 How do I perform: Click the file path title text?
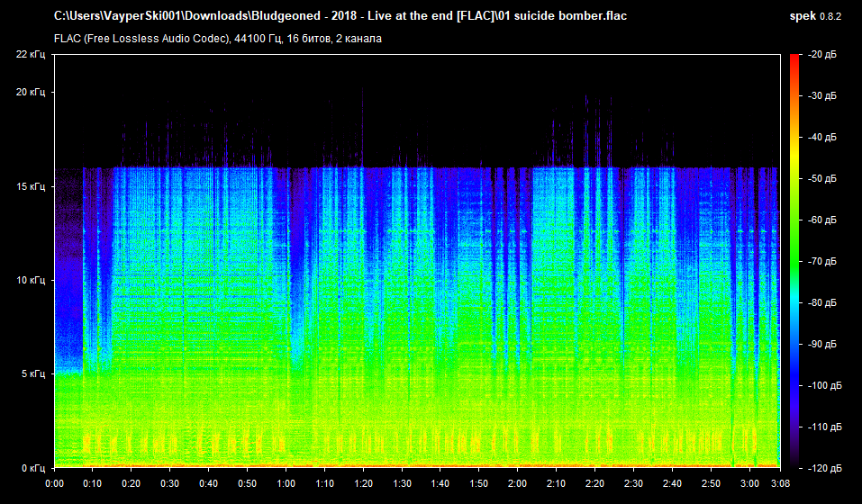tap(340, 16)
